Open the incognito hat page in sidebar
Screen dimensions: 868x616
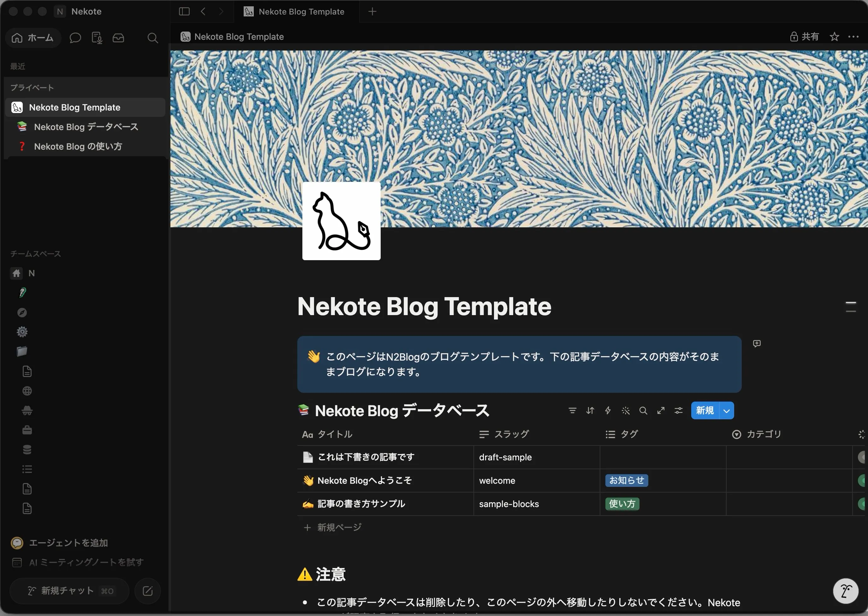(27, 410)
